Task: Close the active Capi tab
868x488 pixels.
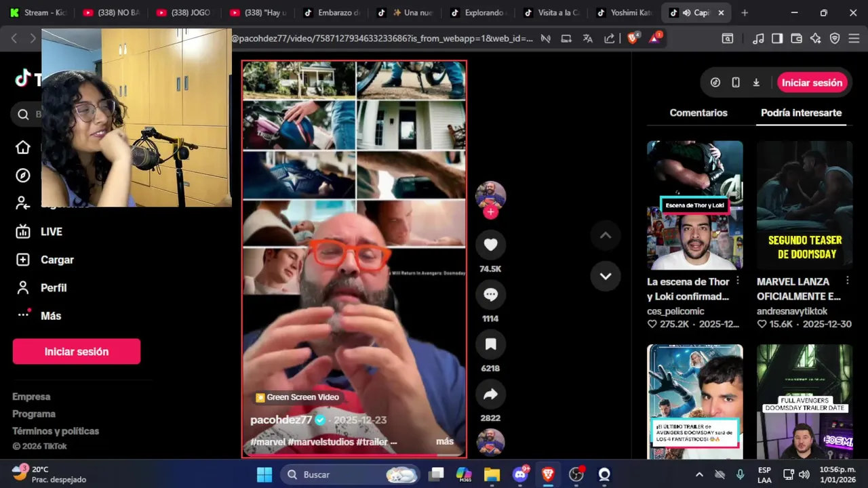Action: coord(721,13)
